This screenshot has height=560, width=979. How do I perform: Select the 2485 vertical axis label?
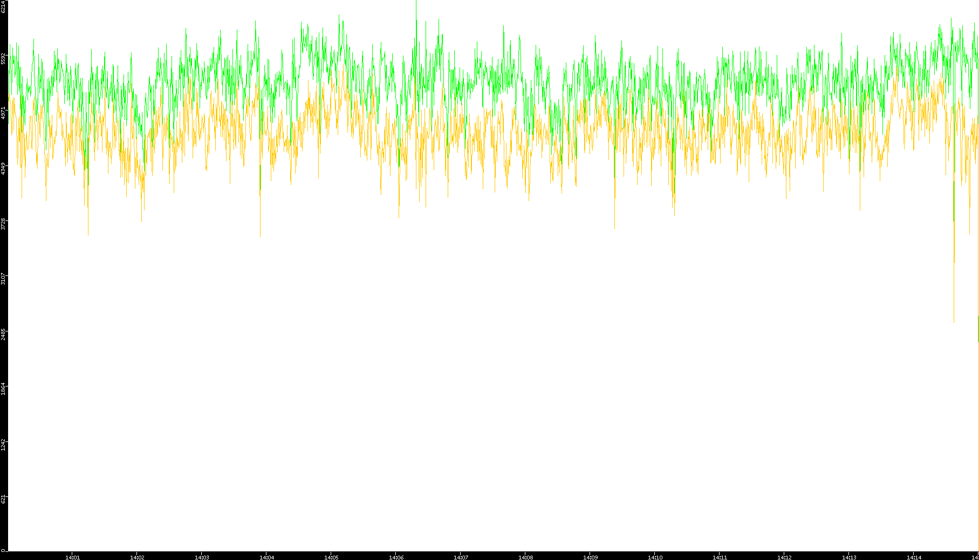(4, 334)
